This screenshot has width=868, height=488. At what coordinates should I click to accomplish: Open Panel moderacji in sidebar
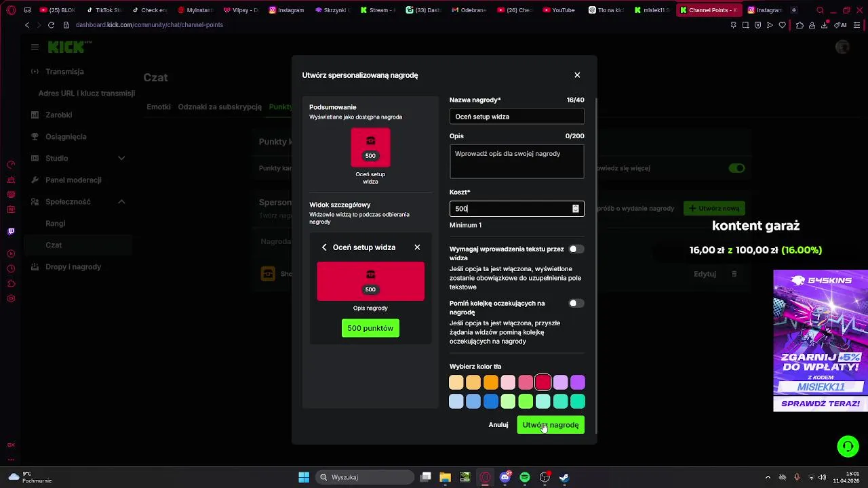(x=73, y=180)
